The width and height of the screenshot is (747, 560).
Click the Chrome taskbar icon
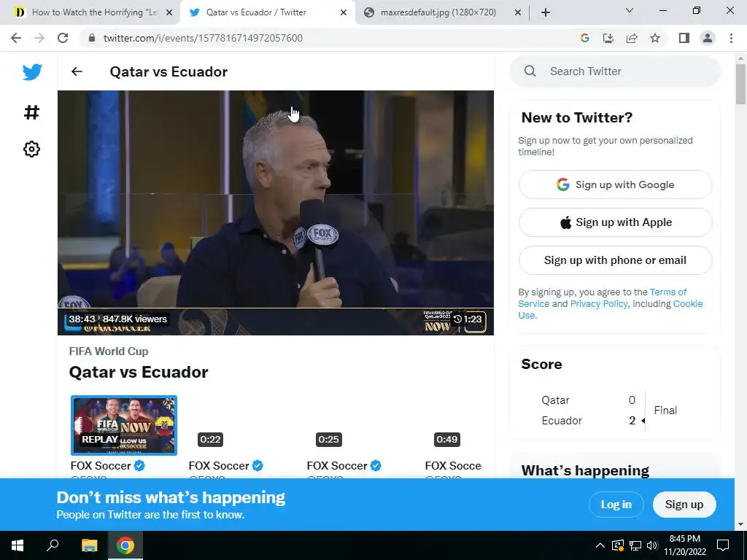[x=125, y=545]
